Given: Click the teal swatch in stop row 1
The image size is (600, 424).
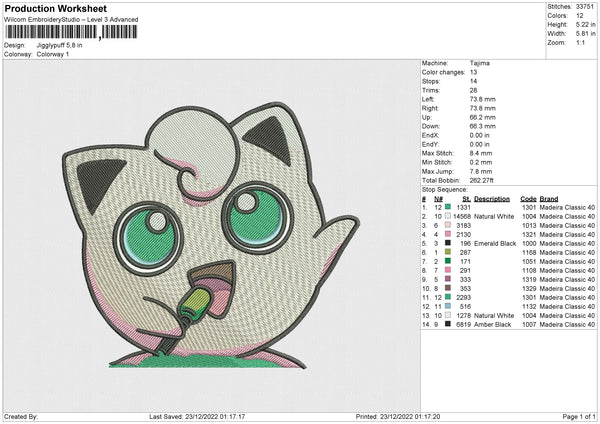Looking at the screenshot, I should tap(448, 207).
